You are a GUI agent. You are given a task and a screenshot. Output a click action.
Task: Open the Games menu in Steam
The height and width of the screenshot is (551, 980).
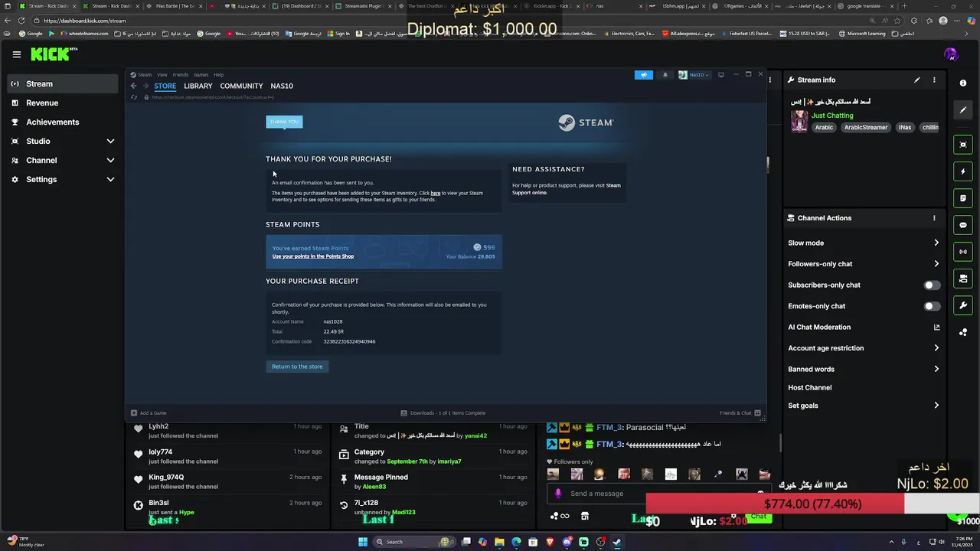tap(201, 75)
